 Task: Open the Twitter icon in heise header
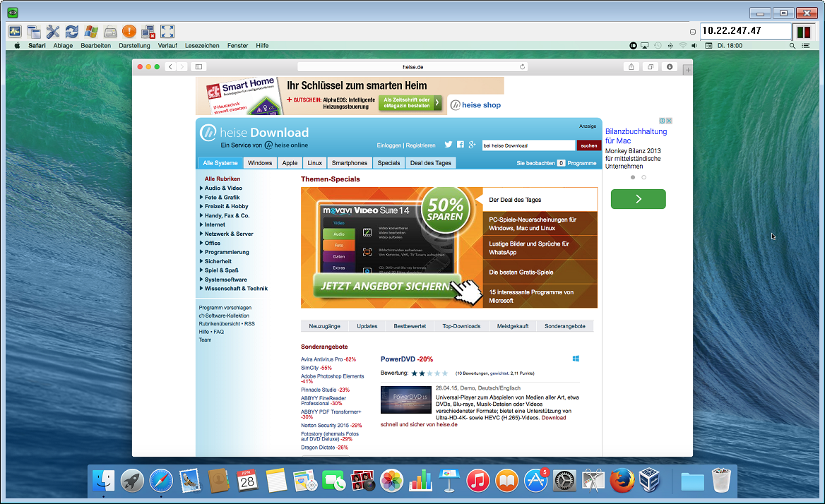pyautogui.click(x=449, y=145)
